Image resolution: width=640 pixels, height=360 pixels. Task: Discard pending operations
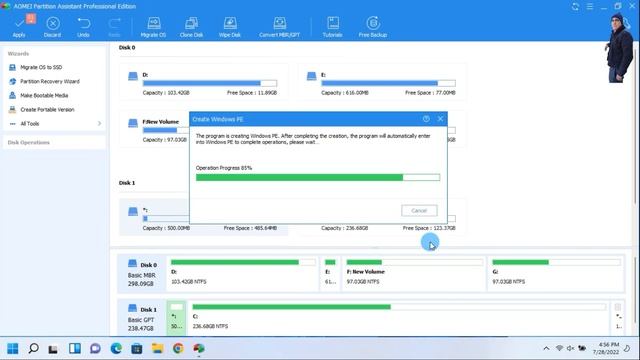click(52, 27)
